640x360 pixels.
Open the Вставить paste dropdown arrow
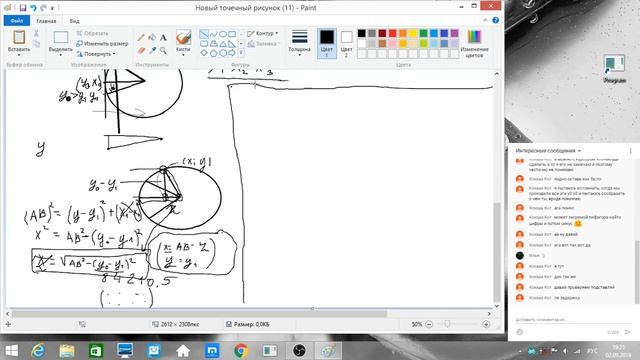(19, 55)
